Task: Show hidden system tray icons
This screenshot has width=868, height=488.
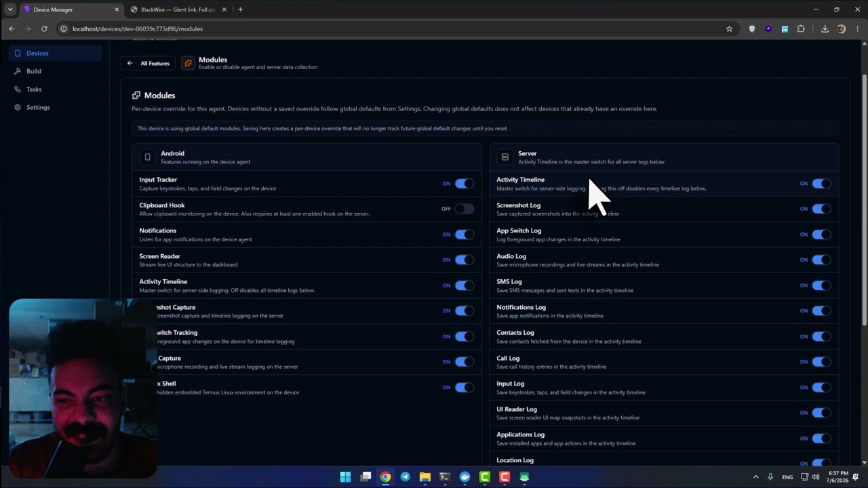Action: tap(755, 476)
